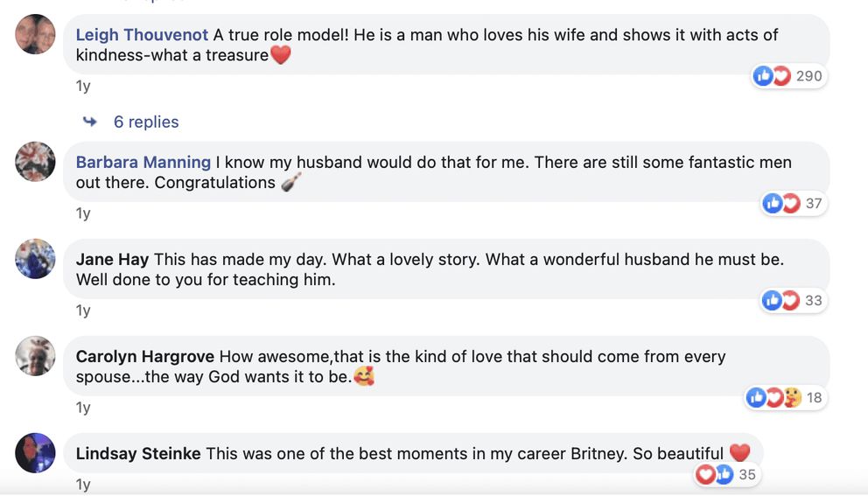Screen dimensions: 868x496
Task: Click the champagne bottle emoji in Barbara's comment
Action: [291, 182]
